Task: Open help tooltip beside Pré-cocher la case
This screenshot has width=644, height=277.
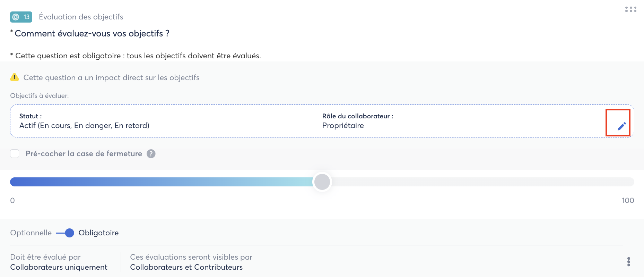Action: point(151,154)
